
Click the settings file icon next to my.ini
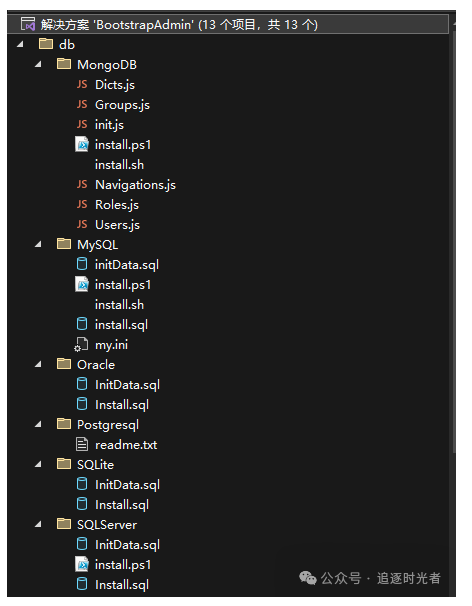pos(81,345)
